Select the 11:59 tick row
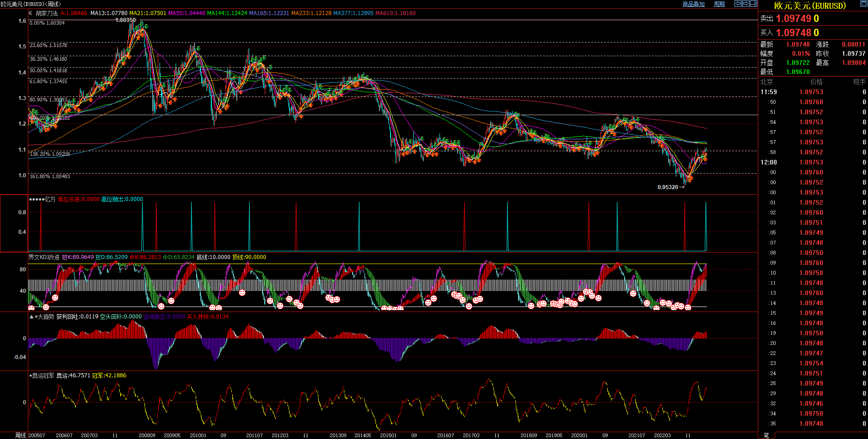Screen dimensions: 868x439 (x=813, y=92)
